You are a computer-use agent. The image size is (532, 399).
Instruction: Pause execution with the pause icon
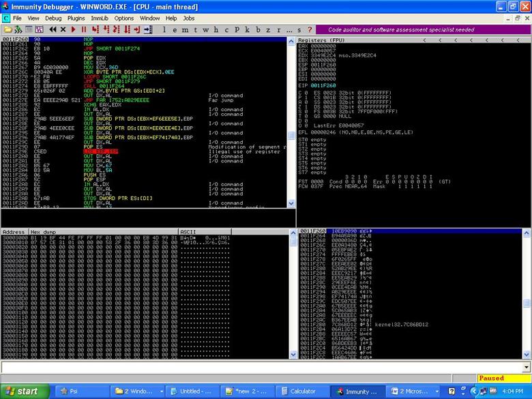pos(84,29)
